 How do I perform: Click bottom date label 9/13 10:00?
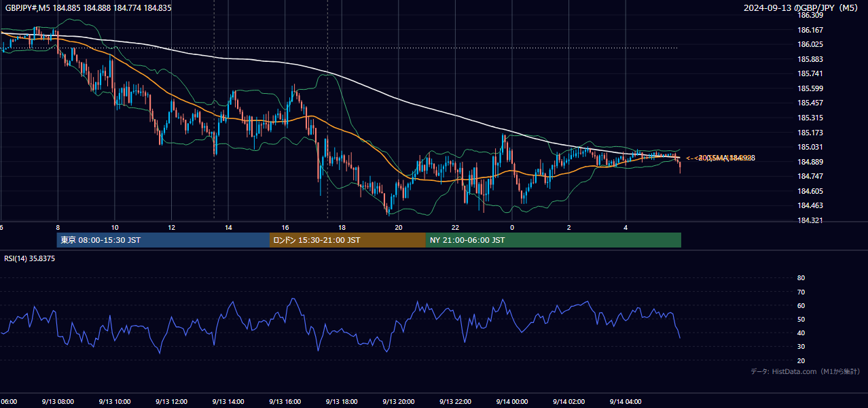[x=115, y=401]
